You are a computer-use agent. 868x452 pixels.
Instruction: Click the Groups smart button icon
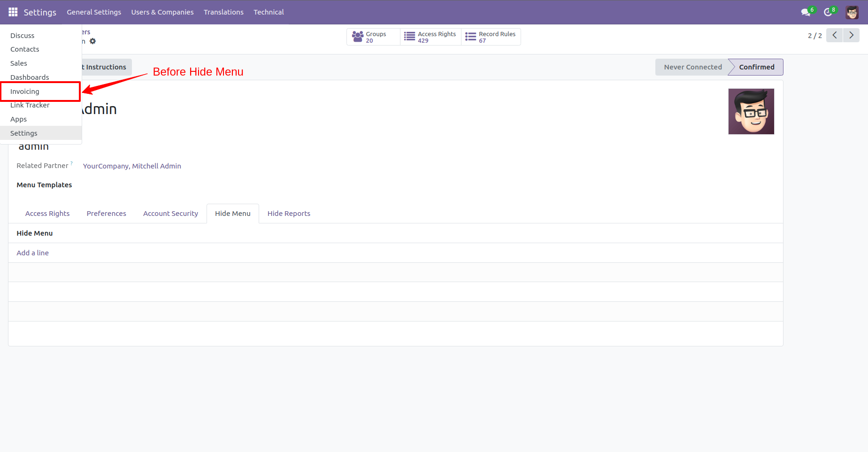tap(358, 36)
